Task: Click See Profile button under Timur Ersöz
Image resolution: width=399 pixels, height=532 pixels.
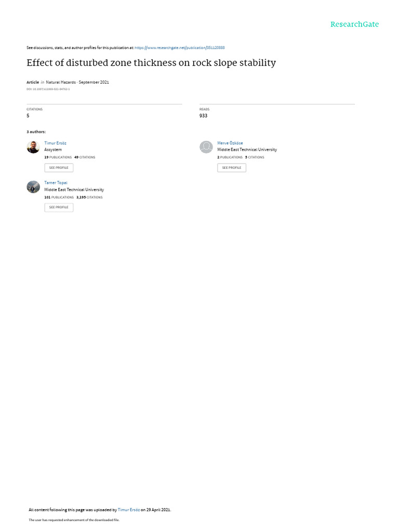Action: pyautogui.click(x=59, y=168)
